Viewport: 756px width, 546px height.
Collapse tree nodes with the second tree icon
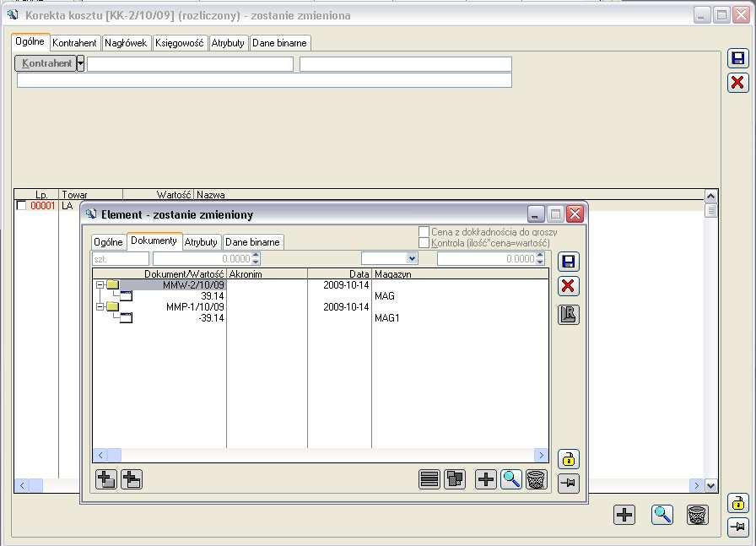[x=132, y=479]
